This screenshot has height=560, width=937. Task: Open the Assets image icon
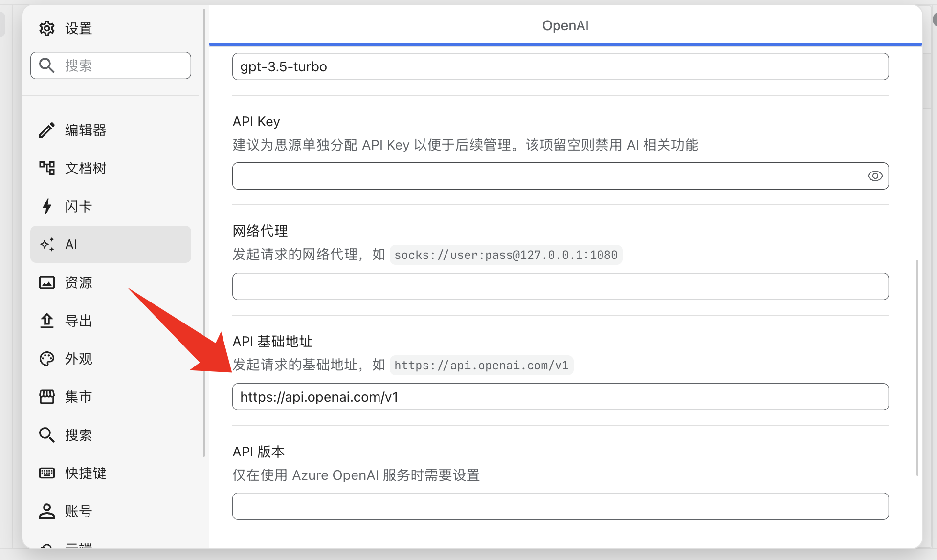pyautogui.click(x=47, y=282)
